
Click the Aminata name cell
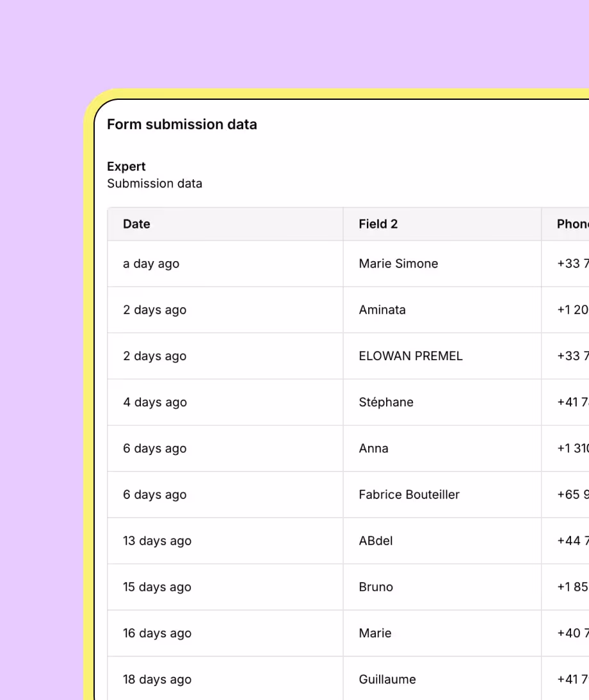[442, 310]
